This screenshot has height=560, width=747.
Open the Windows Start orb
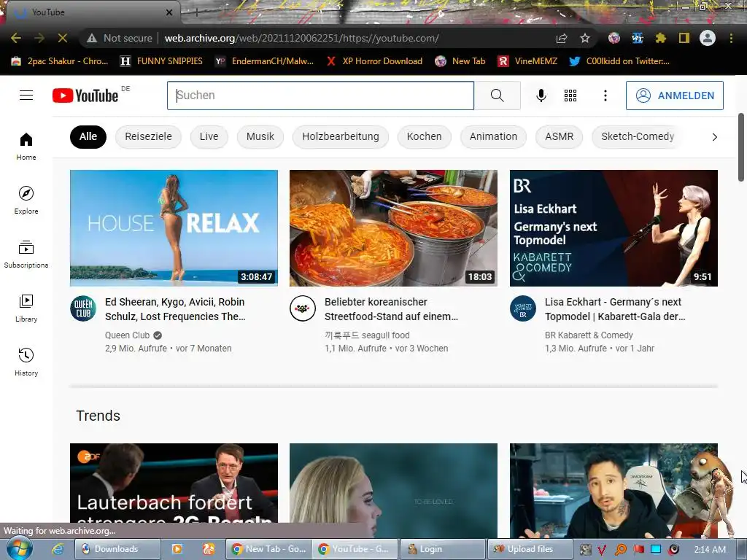pos(20,548)
